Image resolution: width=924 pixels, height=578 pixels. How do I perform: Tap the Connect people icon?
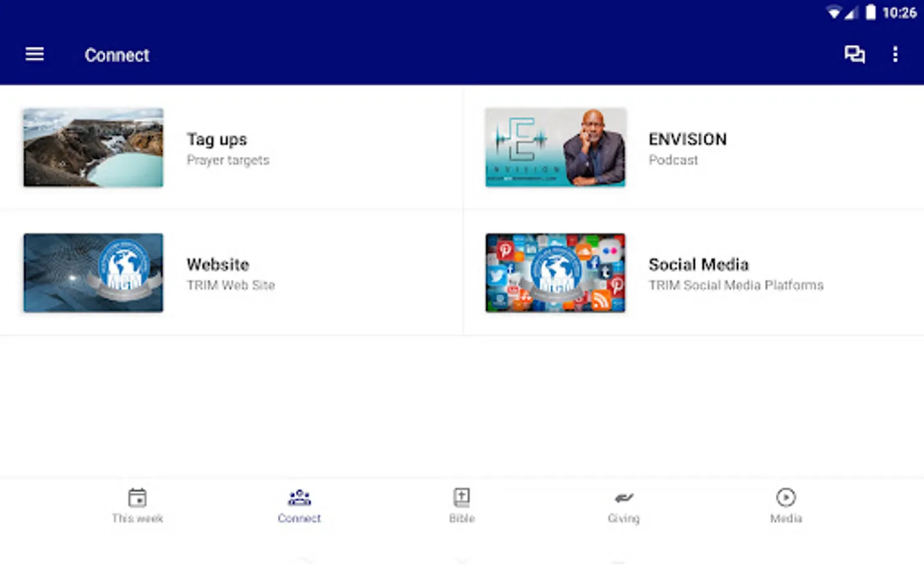(x=300, y=497)
